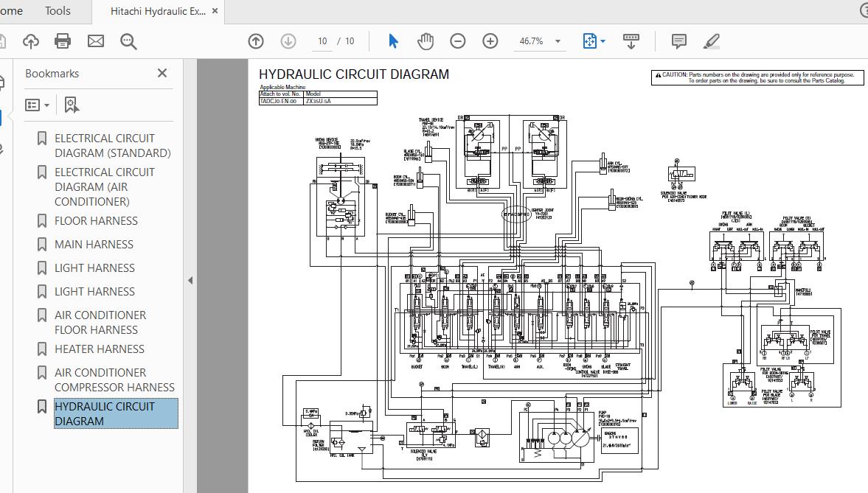Open the 46.7% zoom level dropdown
Image resolution: width=868 pixels, height=493 pixels.
coord(541,41)
